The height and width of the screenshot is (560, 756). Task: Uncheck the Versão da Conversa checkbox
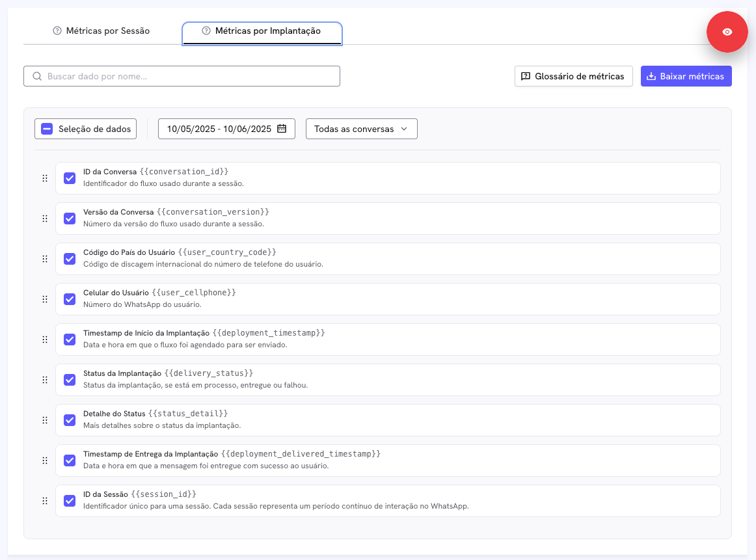coord(70,219)
